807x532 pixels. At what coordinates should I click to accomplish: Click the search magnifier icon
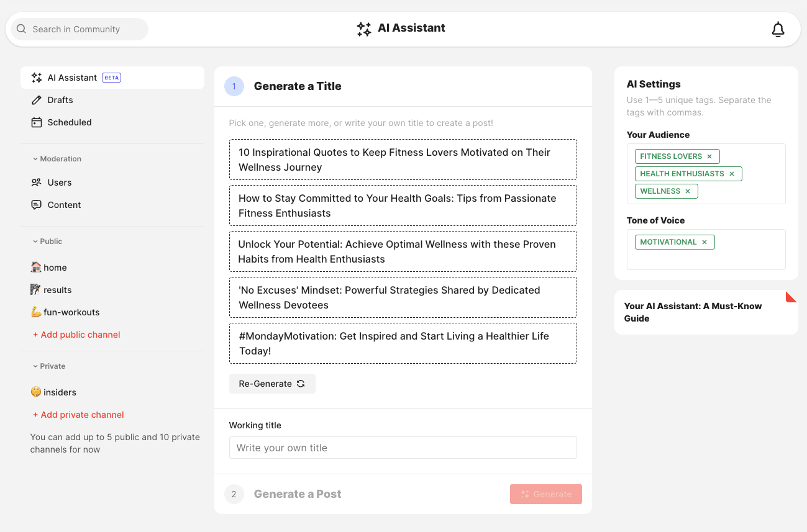click(21, 29)
